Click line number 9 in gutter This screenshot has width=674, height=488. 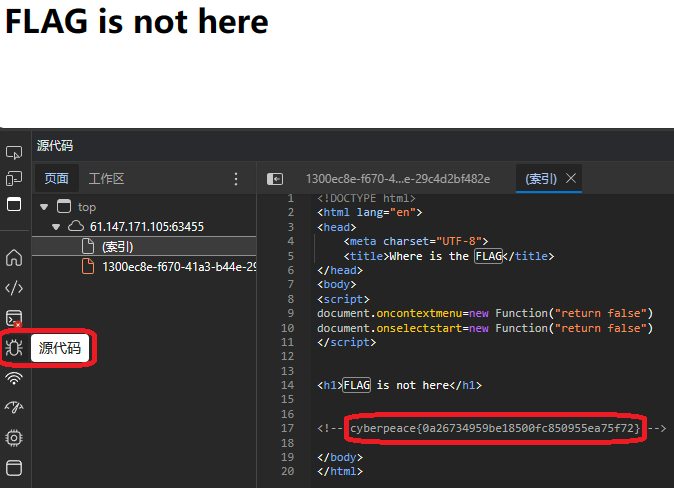[x=291, y=313]
